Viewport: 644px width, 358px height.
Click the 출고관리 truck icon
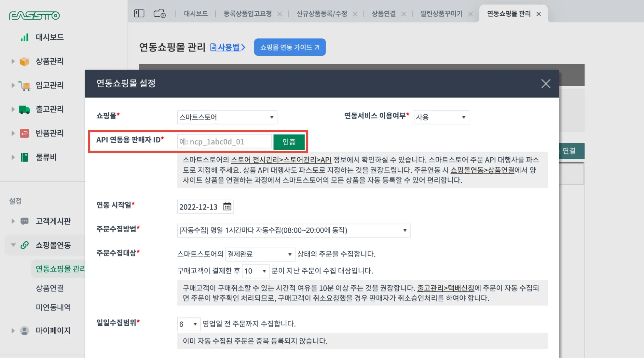point(24,109)
